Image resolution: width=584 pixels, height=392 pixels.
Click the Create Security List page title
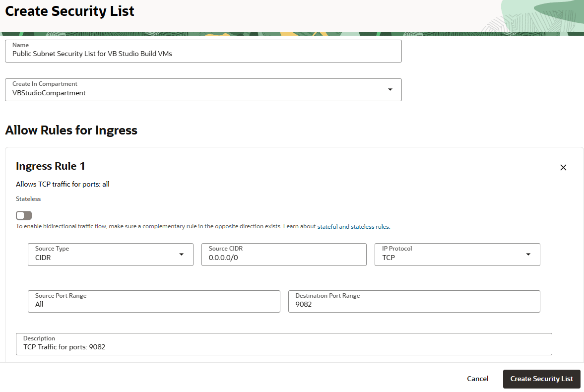(x=69, y=11)
